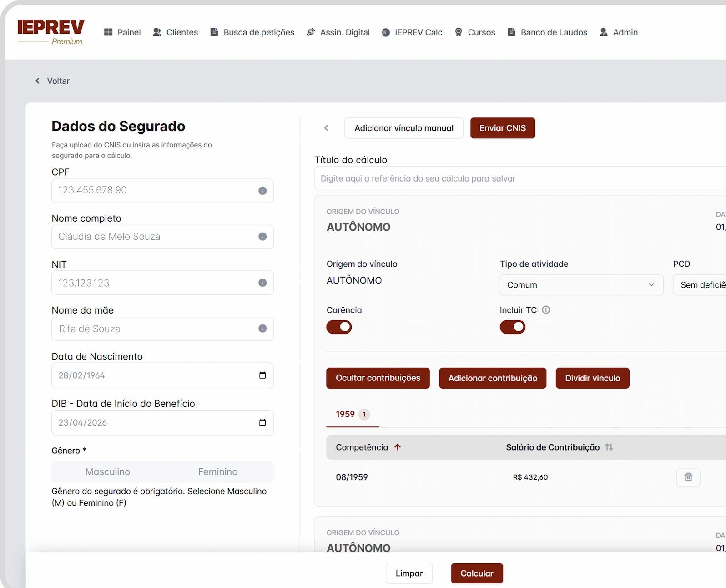This screenshot has height=588, width=726.
Task: Focus the Título do cálculo input
Action: 520,178
